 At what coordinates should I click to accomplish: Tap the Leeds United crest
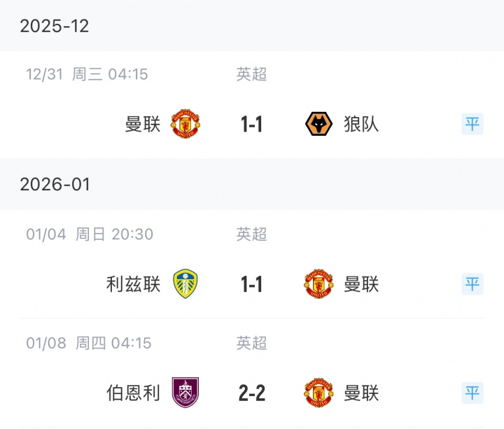pos(185,283)
